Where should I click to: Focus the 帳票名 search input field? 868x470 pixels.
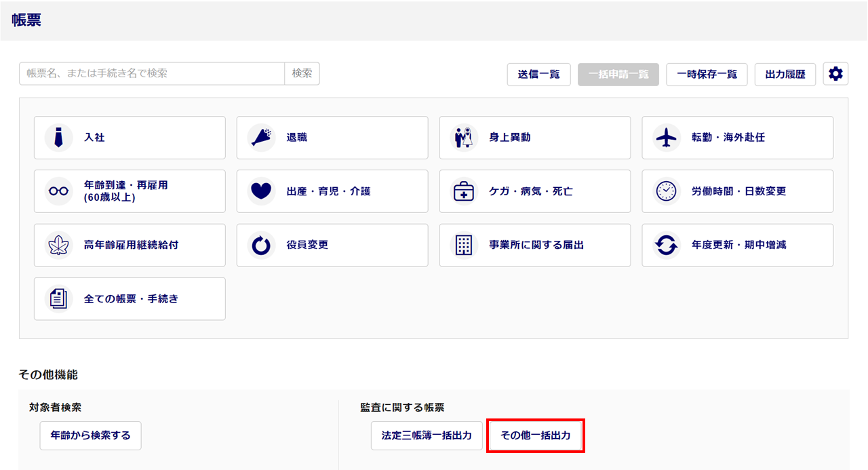(152, 74)
